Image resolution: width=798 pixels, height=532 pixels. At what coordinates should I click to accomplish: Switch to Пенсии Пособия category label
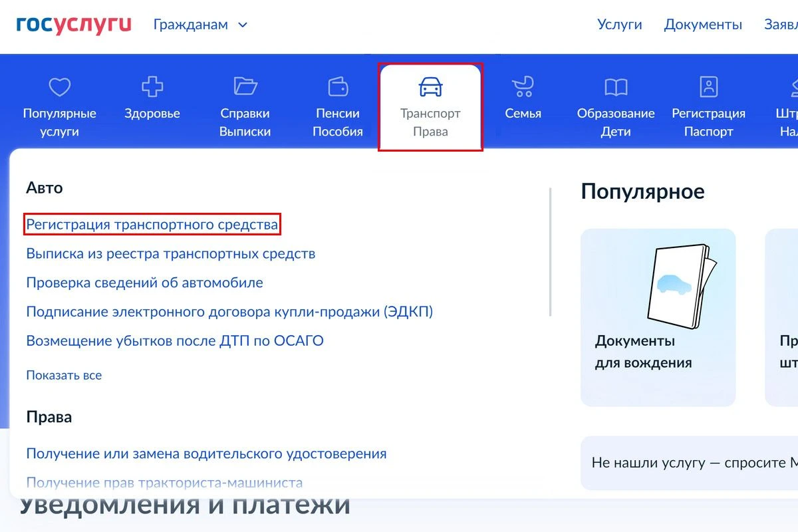(338, 122)
